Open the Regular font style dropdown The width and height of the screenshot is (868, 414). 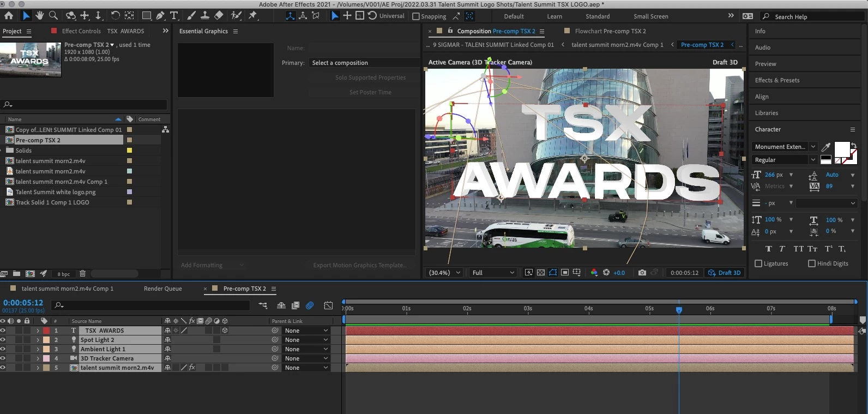(785, 160)
